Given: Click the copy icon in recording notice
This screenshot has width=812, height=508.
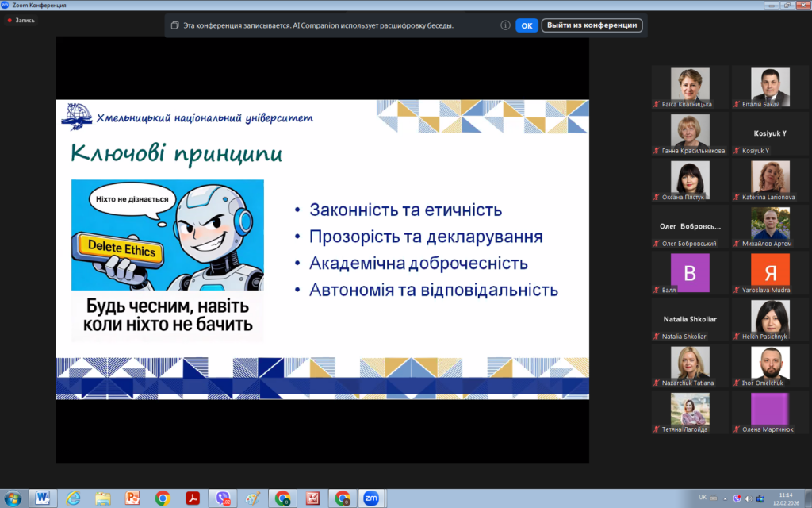Looking at the screenshot, I should click(x=174, y=25).
